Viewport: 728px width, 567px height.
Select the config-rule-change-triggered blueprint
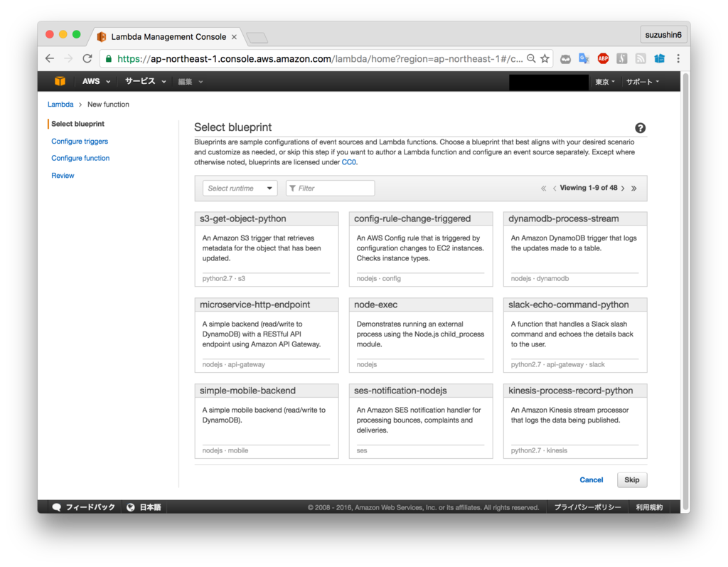[x=421, y=249]
